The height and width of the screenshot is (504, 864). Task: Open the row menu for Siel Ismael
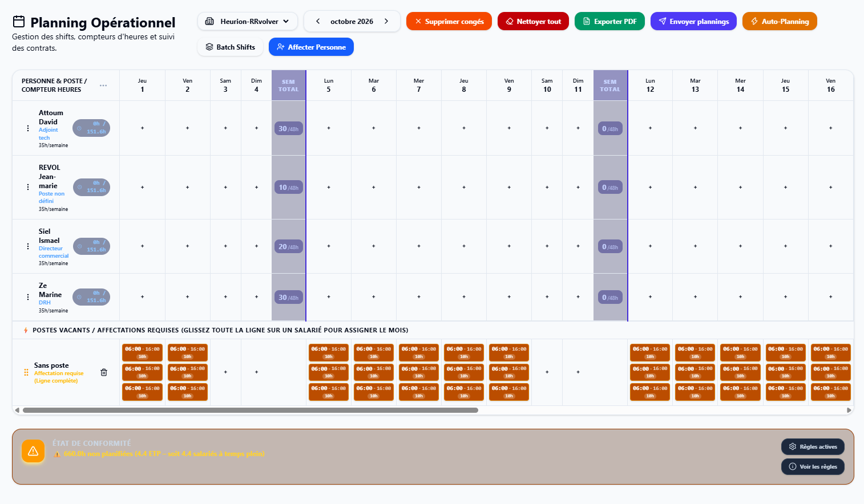tap(28, 246)
